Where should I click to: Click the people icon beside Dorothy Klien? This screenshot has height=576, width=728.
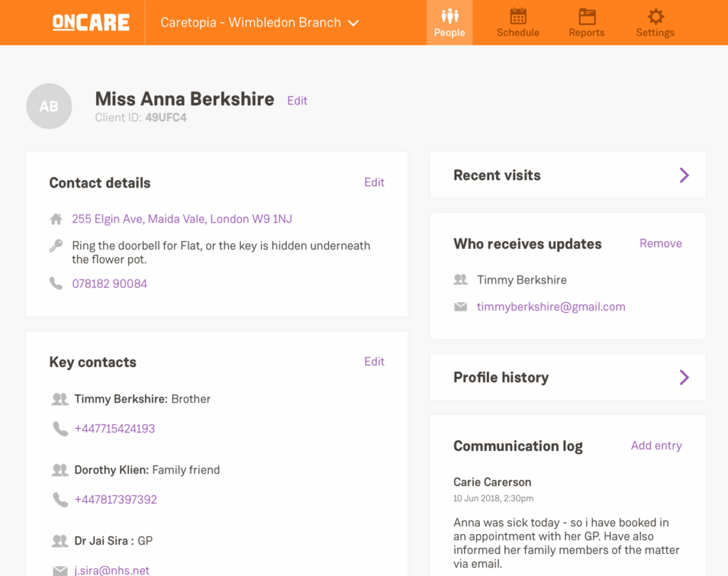click(x=60, y=470)
